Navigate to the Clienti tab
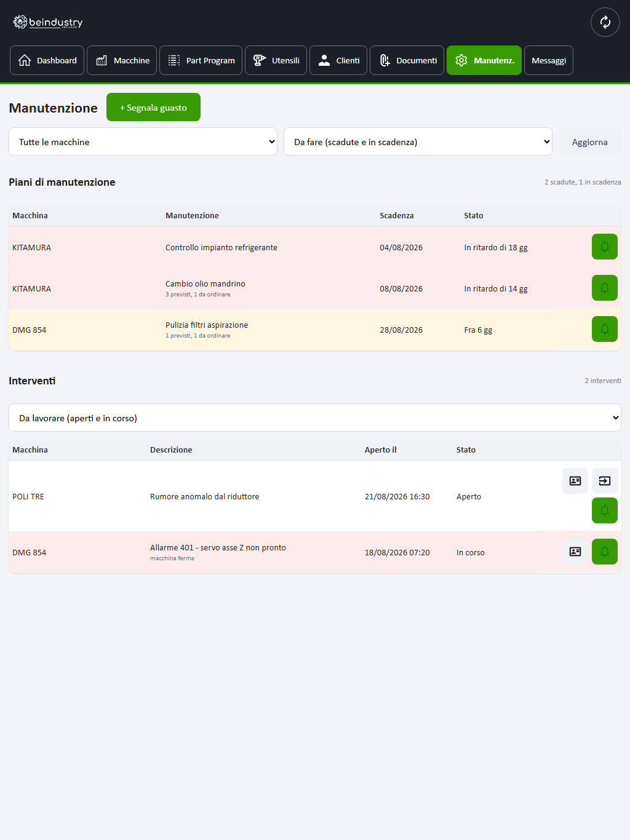 click(338, 60)
